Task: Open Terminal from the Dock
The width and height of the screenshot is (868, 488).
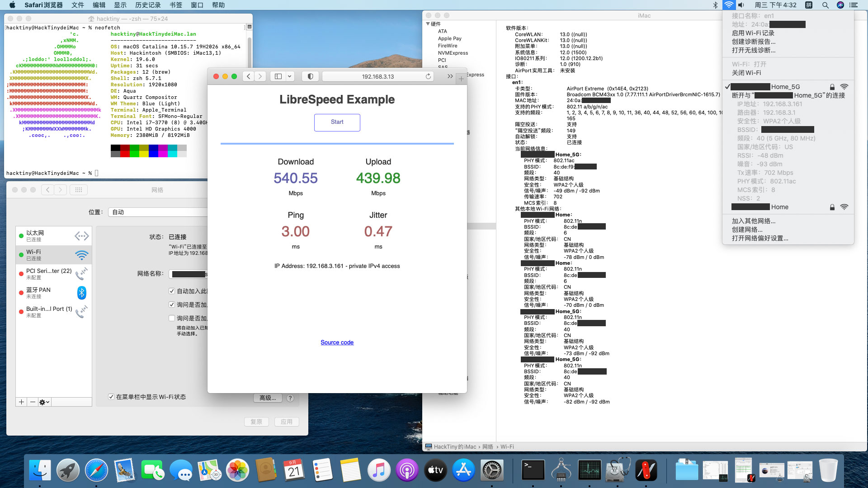Action: pos(533,470)
